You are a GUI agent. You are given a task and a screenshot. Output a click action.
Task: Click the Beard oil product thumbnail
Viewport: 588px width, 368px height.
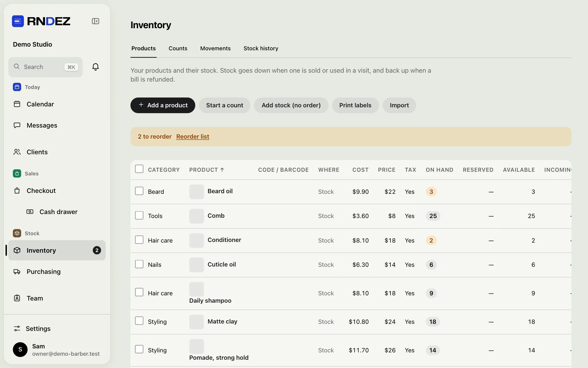point(197,192)
